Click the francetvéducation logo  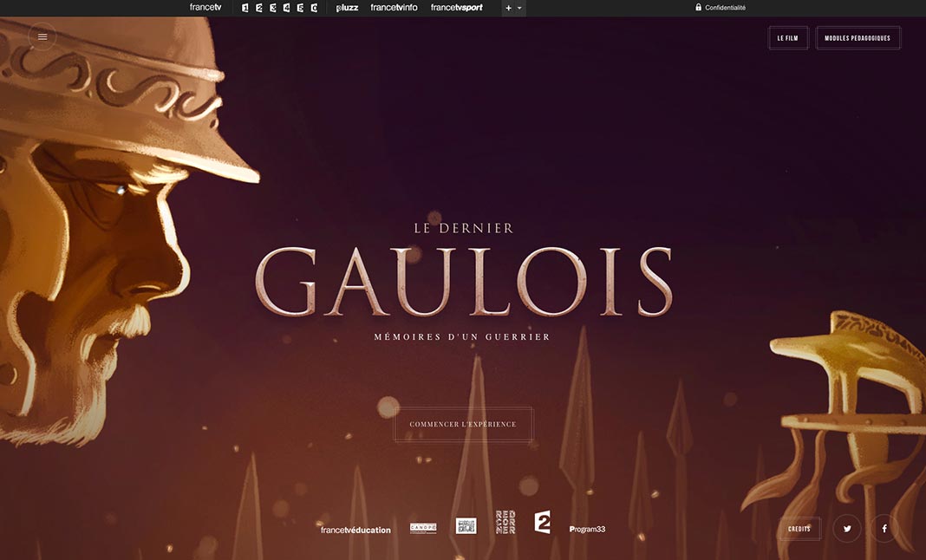pos(355,530)
